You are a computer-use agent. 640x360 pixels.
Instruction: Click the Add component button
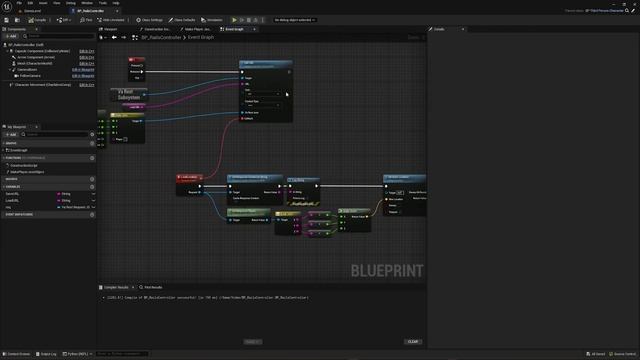[11, 36]
